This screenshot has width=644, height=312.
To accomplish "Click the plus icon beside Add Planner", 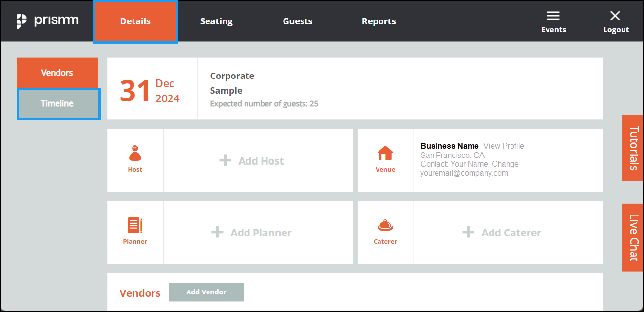I will pyautogui.click(x=217, y=232).
